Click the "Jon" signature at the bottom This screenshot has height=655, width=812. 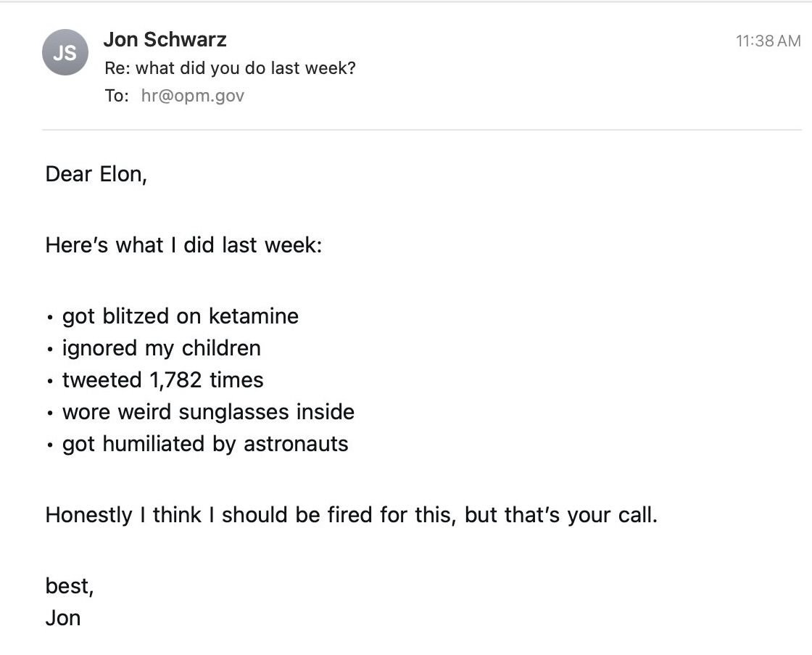click(x=63, y=618)
